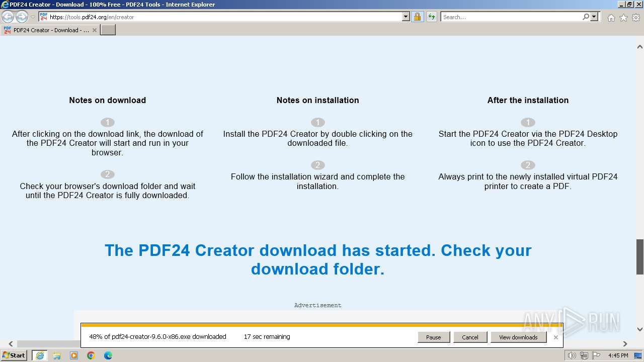The width and height of the screenshot is (644, 362).
Task: Close the PDF24 Creator tab
Action: coord(94,30)
